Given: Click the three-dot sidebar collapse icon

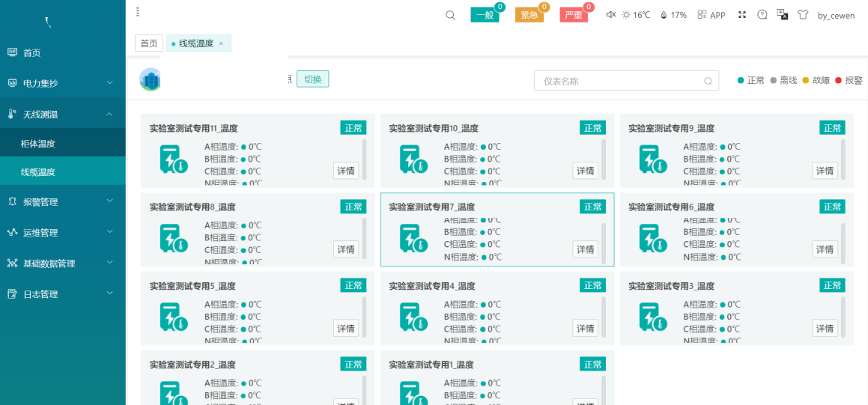Looking at the screenshot, I should 138,12.
